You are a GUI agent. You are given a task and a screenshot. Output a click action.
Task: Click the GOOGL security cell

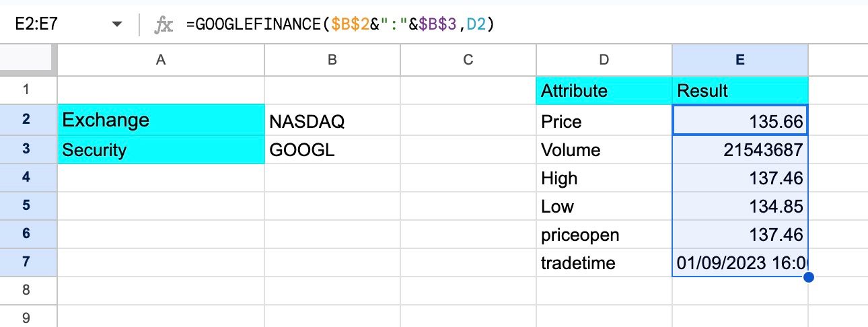[x=332, y=150]
